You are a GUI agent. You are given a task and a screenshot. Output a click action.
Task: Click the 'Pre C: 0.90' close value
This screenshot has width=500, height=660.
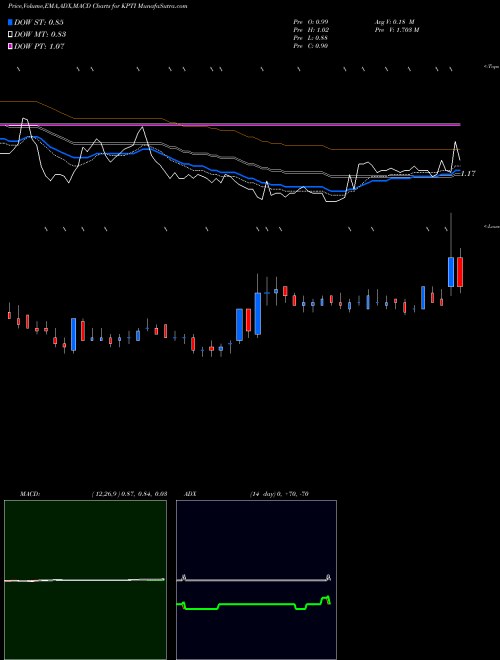coord(311,46)
